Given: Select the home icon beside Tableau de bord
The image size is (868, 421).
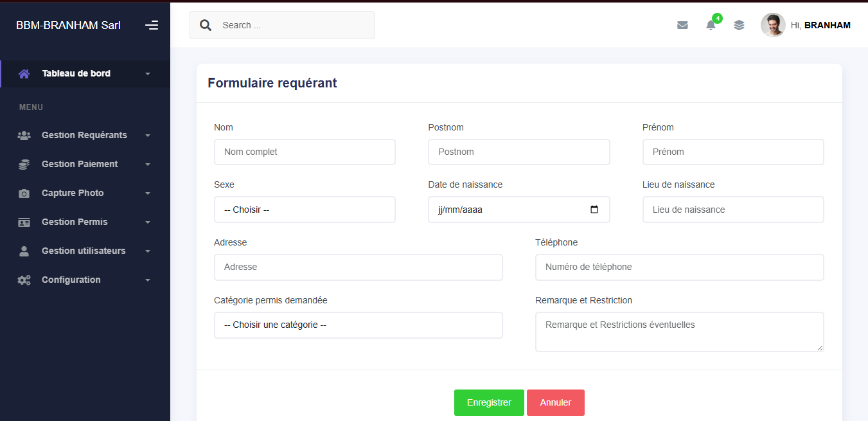Looking at the screenshot, I should point(24,73).
